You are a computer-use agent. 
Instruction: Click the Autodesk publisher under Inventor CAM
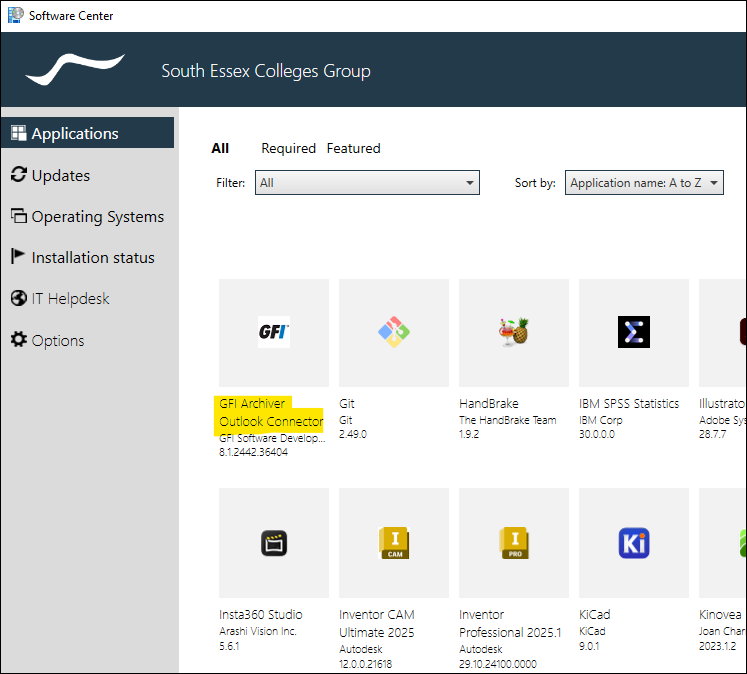(361, 649)
